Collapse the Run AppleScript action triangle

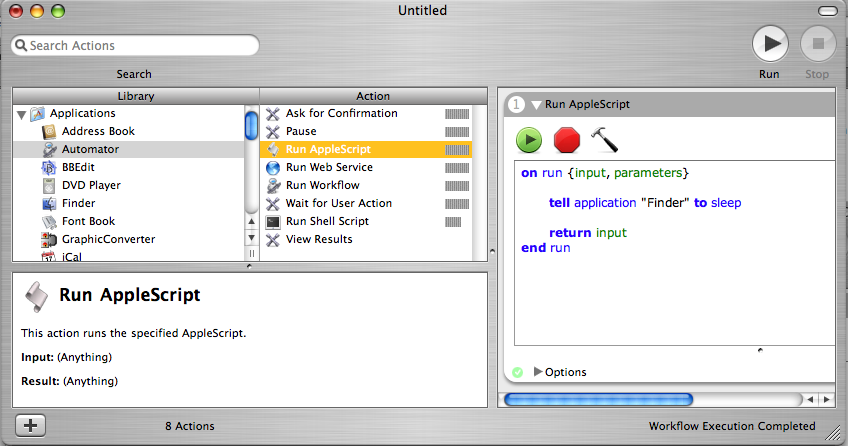tap(536, 105)
